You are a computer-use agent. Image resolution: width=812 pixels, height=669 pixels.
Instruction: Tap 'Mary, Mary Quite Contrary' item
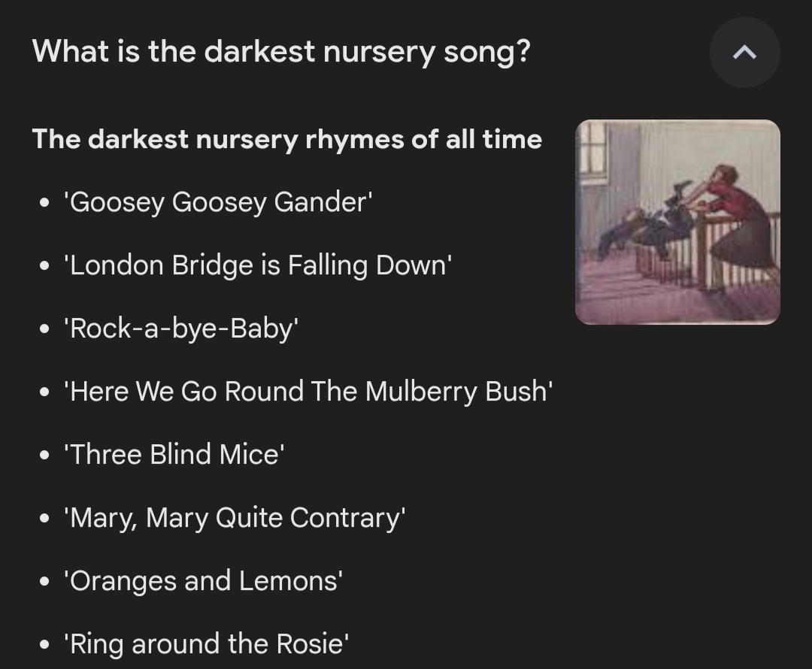pyautogui.click(x=235, y=518)
